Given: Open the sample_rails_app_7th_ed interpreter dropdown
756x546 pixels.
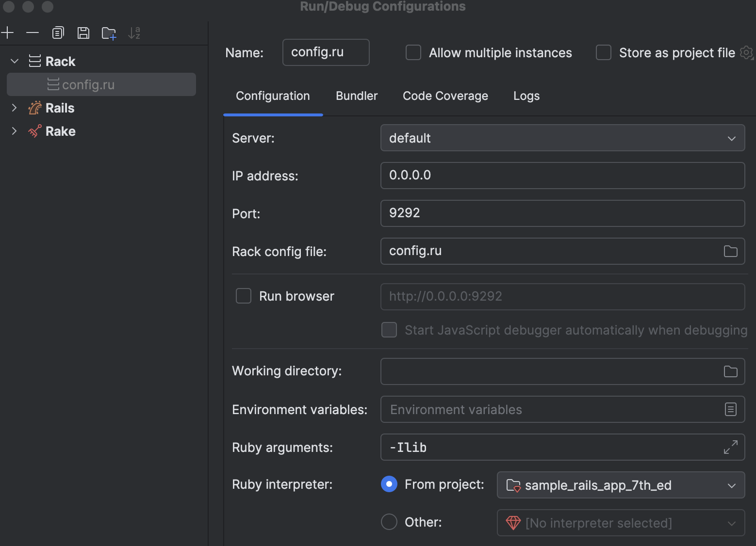Looking at the screenshot, I should click(732, 485).
